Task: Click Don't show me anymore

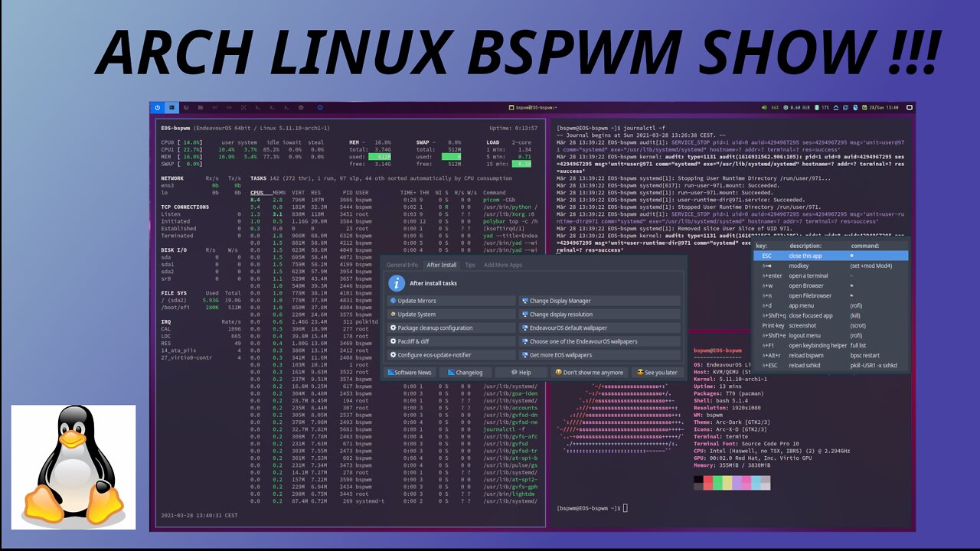Action: pyautogui.click(x=589, y=373)
